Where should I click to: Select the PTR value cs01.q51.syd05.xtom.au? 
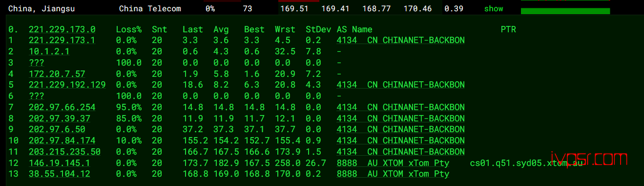point(526,163)
